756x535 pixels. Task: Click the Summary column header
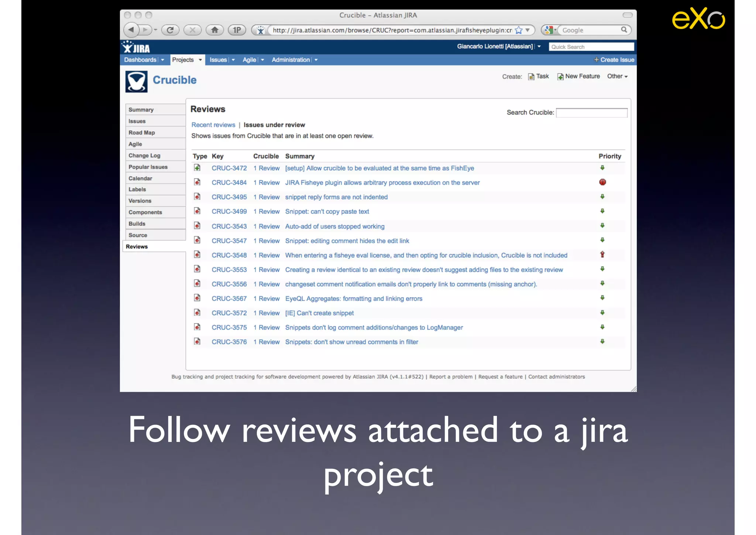(300, 156)
